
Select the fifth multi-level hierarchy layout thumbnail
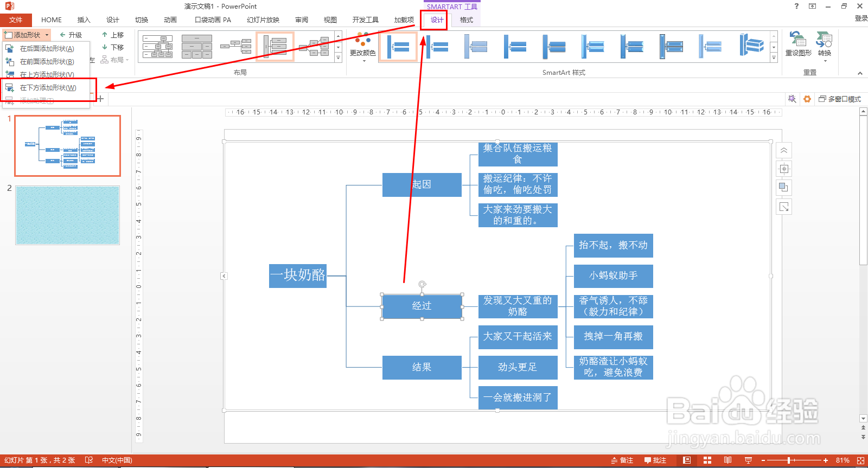[314, 47]
